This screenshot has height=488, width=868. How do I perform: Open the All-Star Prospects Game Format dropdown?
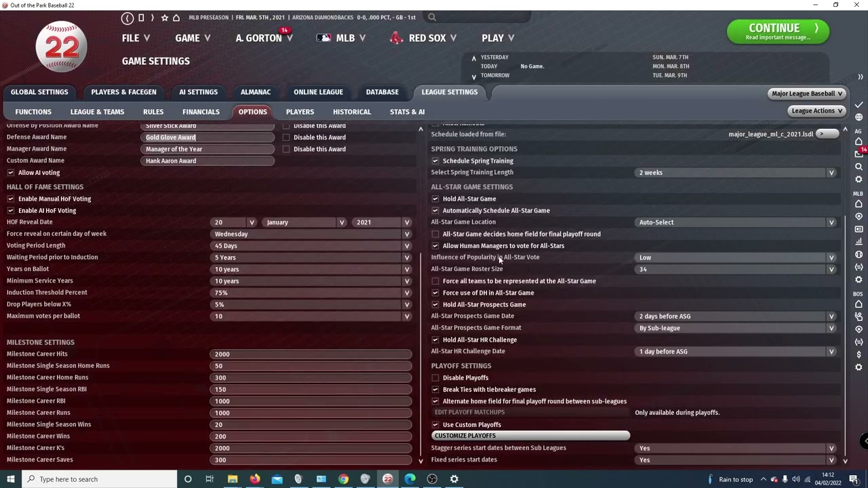tap(737, 328)
